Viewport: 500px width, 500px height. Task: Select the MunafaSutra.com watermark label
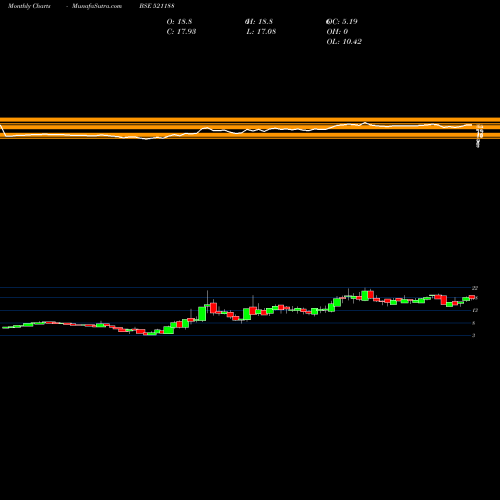97,6
